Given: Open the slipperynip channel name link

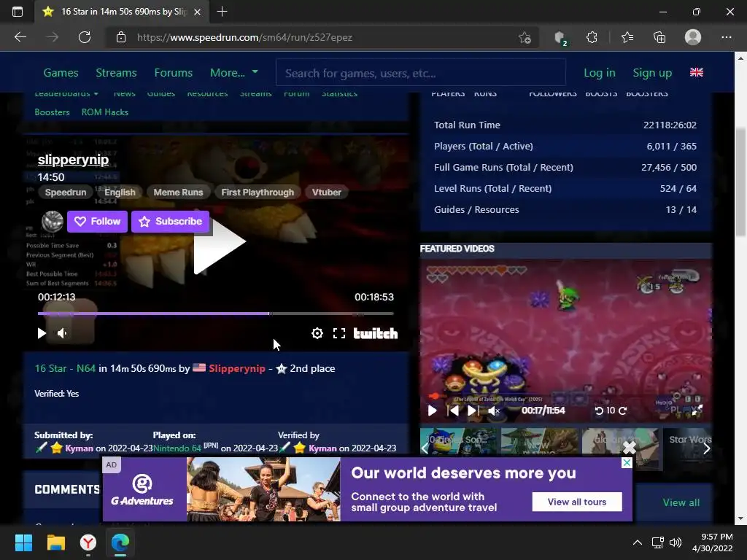Looking at the screenshot, I should [x=74, y=160].
